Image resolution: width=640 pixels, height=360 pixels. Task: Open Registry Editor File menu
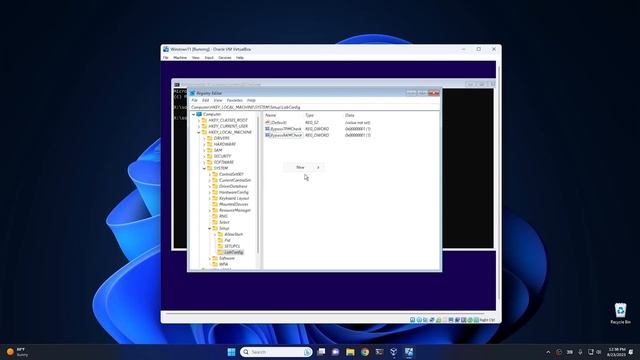pyautogui.click(x=194, y=100)
